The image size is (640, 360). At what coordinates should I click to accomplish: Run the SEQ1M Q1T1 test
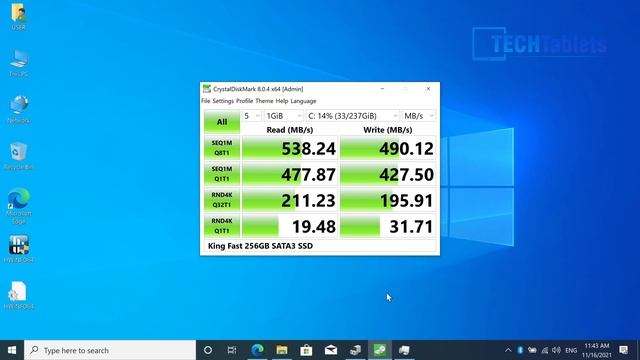tap(222, 174)
